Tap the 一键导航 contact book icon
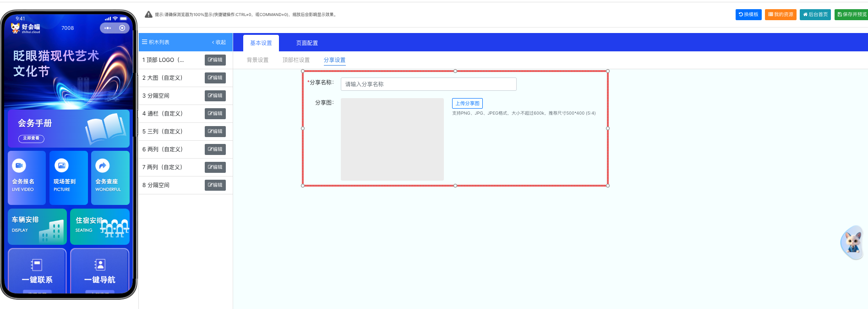The width and height of the screenshot is (868, 309). [x=99, y=265]
